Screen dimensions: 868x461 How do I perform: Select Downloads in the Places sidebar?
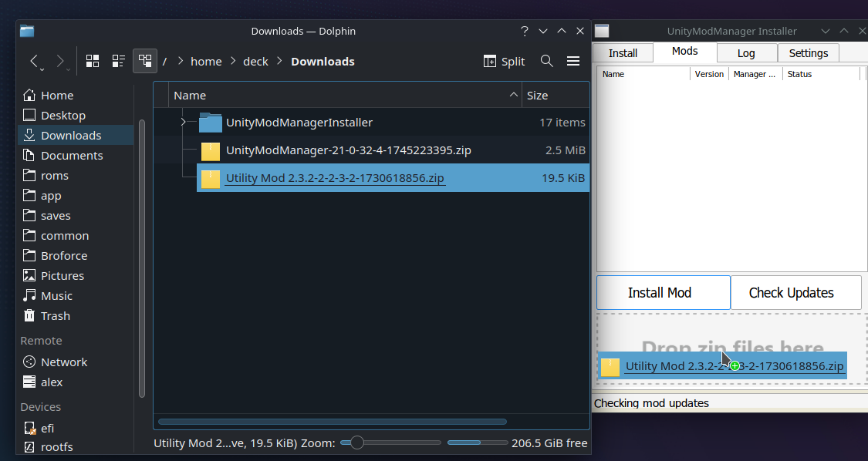(x=76, y=135)
